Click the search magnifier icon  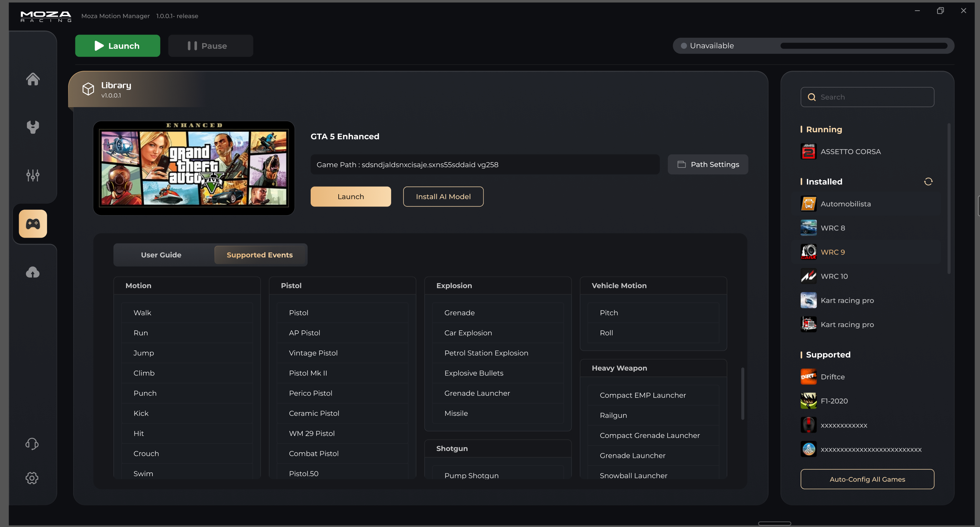click(811, 97)
